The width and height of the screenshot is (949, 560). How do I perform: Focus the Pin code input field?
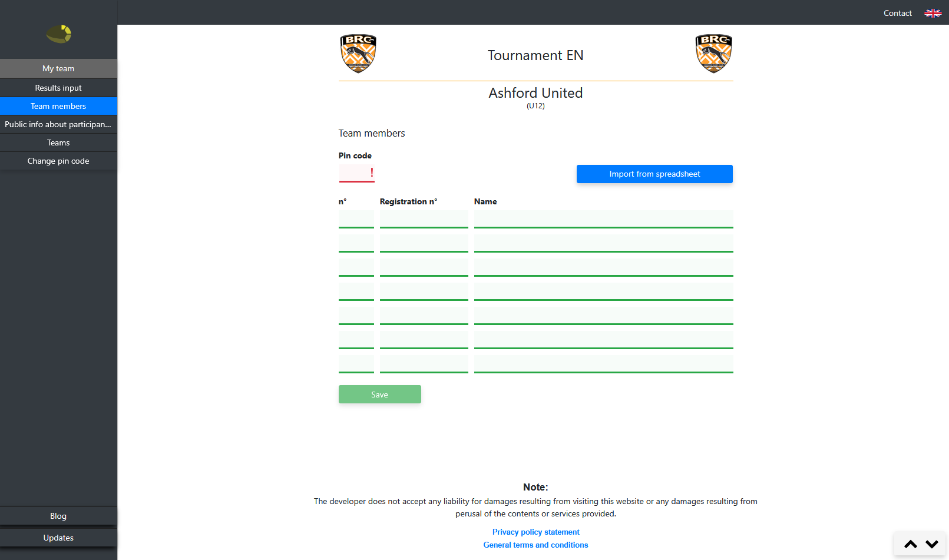click(x=356, y=173)
